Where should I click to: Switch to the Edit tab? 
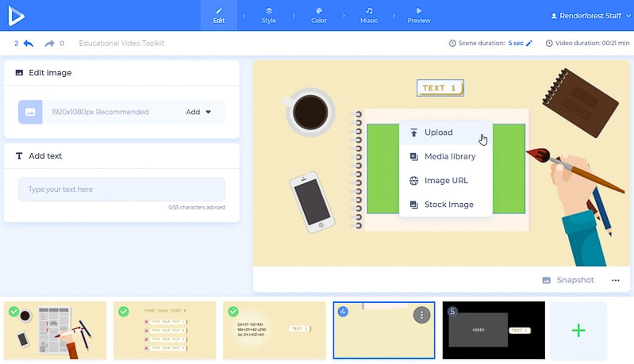pos(219,15)
